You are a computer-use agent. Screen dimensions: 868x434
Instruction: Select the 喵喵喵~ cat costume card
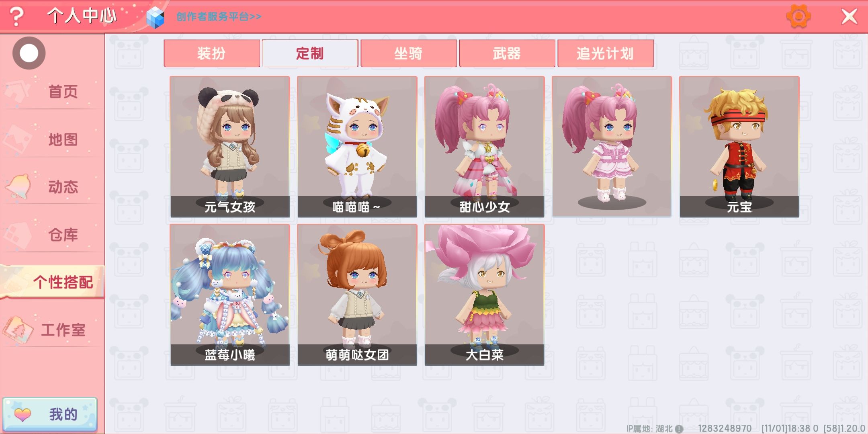357,147
